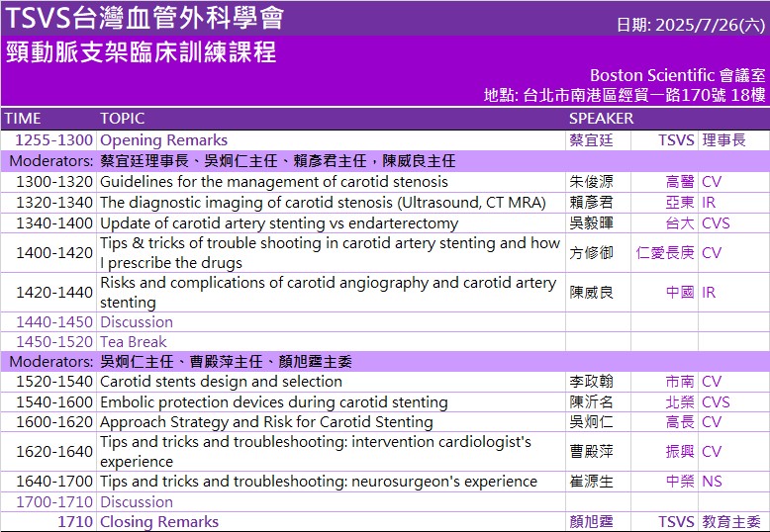The height and width of the screenshot is (532, 770).
Task: Select the 1300-1320 time cell
Action: pos(54,182)
